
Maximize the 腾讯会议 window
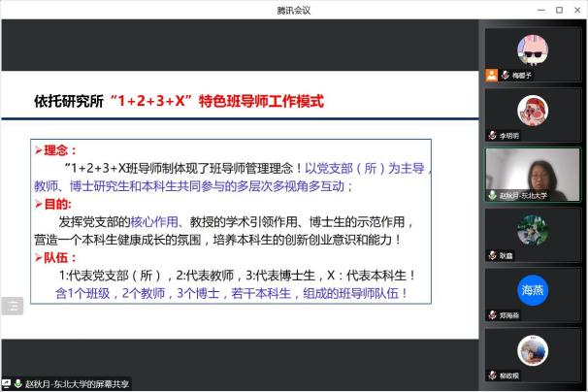coord(558,9)
